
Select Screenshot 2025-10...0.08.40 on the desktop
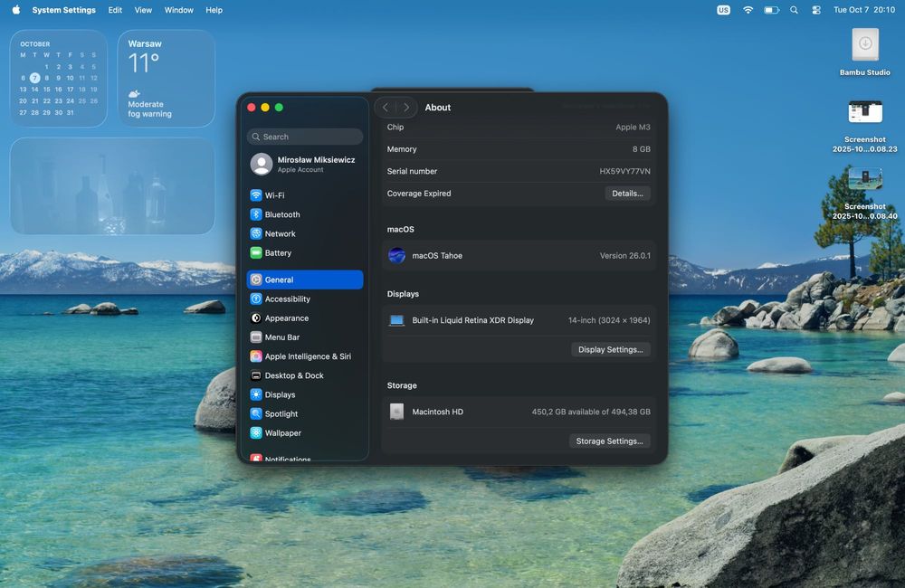pyautogui.click(x=864, y=194)
